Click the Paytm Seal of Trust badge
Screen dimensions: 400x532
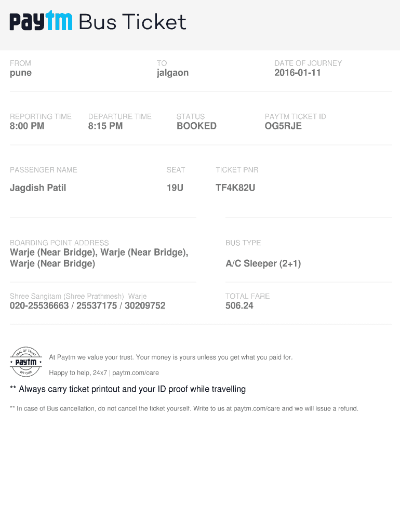click(26, 362)
